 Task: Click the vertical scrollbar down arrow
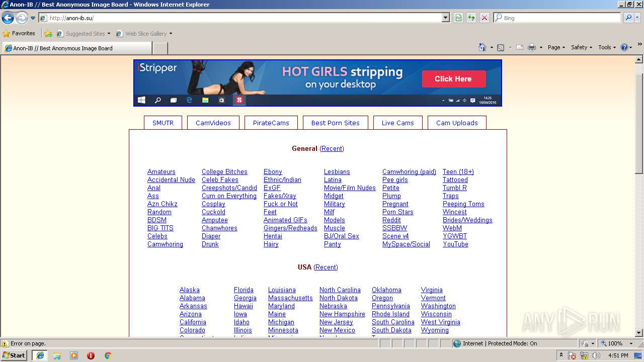(639, 333)
